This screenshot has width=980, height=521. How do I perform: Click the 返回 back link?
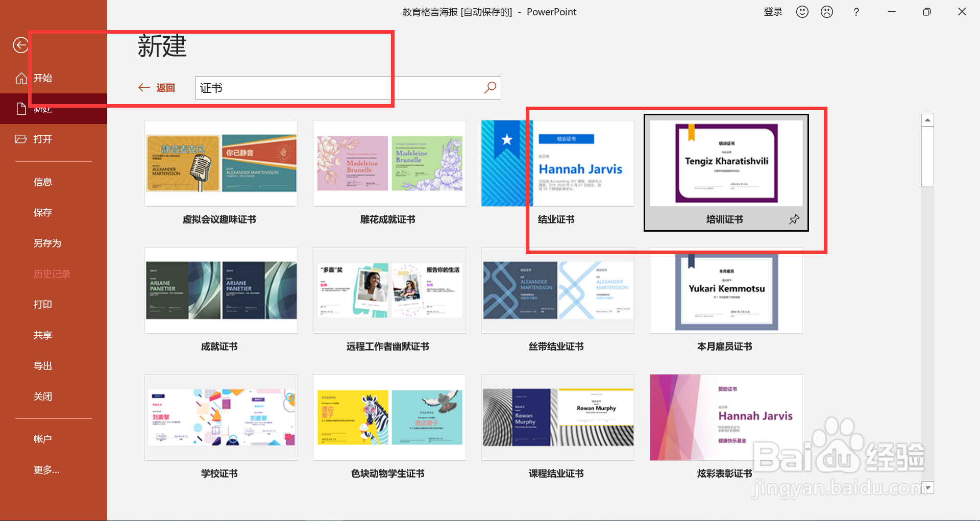(x=165, y=88)
